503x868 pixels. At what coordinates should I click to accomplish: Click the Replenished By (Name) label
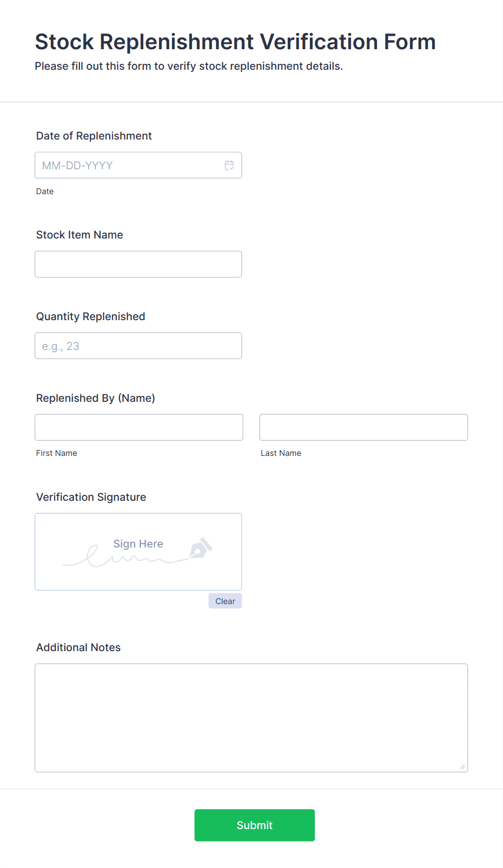click(96, 399)
